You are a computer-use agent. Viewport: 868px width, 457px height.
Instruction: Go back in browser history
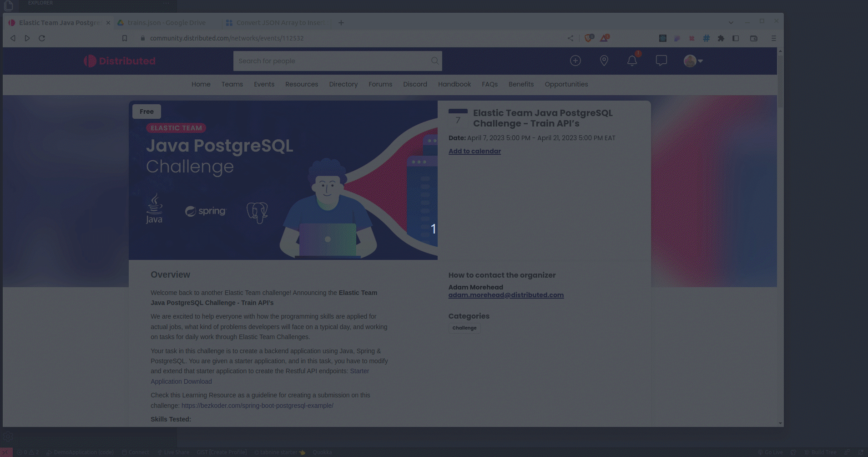pyautogui.click(x=13, y=38)
